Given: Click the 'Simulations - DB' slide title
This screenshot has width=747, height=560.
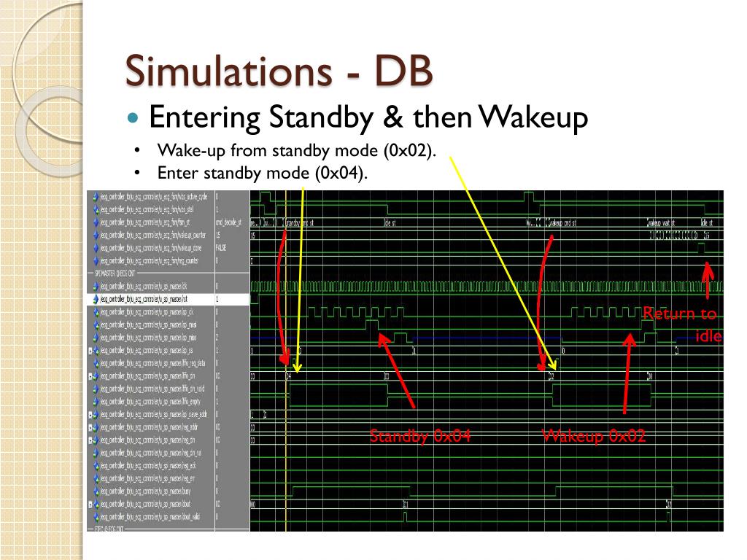Looking at the screenshot, I should [279, 71].
